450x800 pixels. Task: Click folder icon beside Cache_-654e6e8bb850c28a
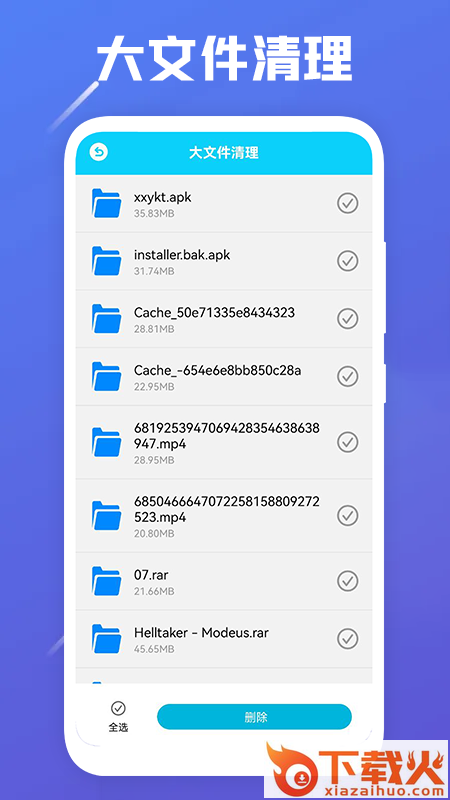[x=107, y=377]
